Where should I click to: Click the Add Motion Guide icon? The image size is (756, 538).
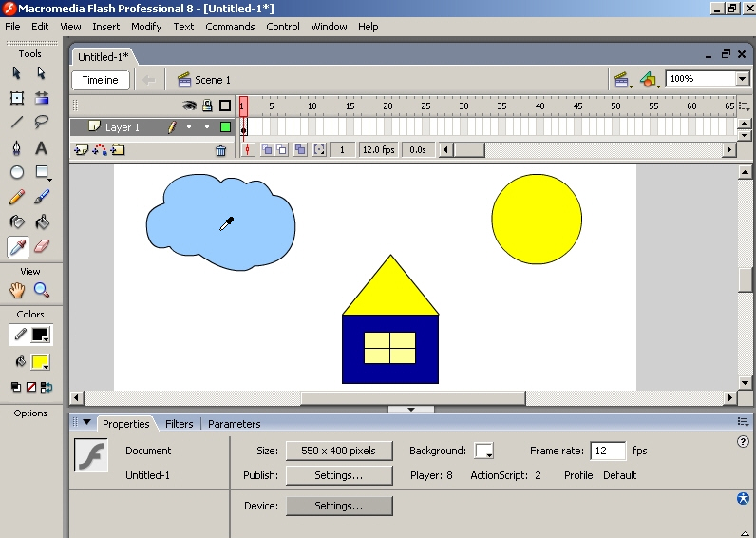(x=100, y=150)
